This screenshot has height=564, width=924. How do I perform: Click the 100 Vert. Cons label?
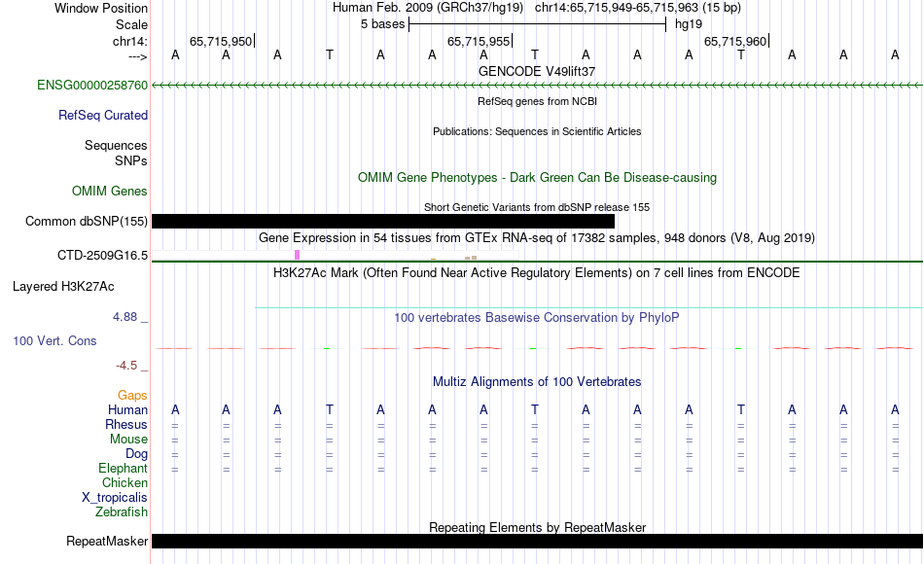click(x=54, y=340)
